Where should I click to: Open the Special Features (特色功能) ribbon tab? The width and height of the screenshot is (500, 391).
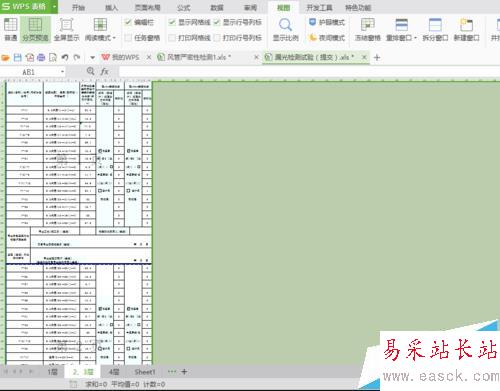358,8
